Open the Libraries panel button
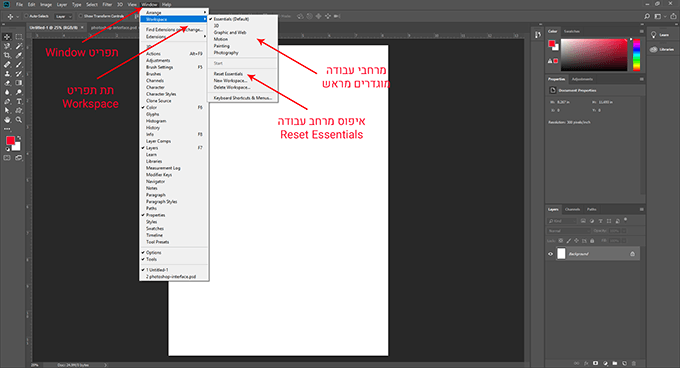The height and width of the screenshot is (368, 680). point(663,49)
